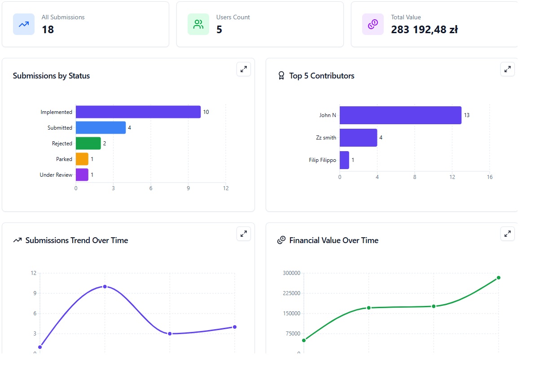Click the Users Count value "5"

pos(219,30)
